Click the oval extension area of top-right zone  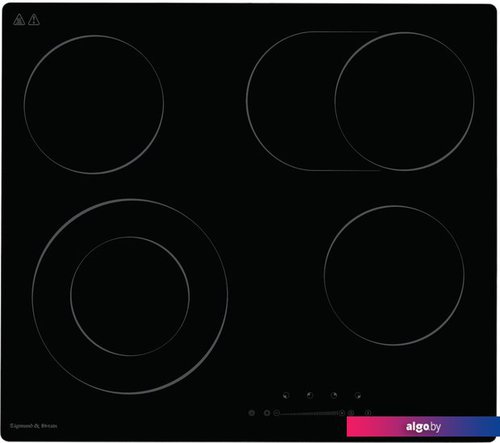tap(290, 101)
